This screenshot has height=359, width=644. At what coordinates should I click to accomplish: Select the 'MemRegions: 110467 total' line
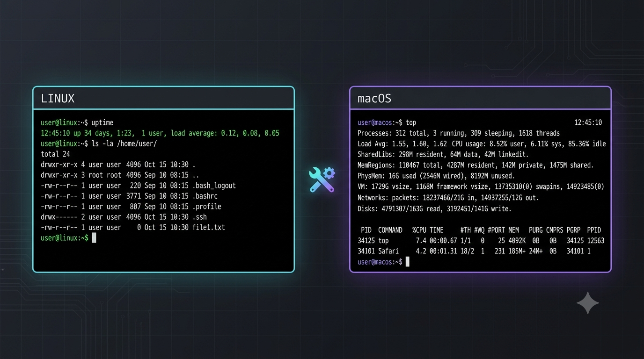tap(476, 165)
